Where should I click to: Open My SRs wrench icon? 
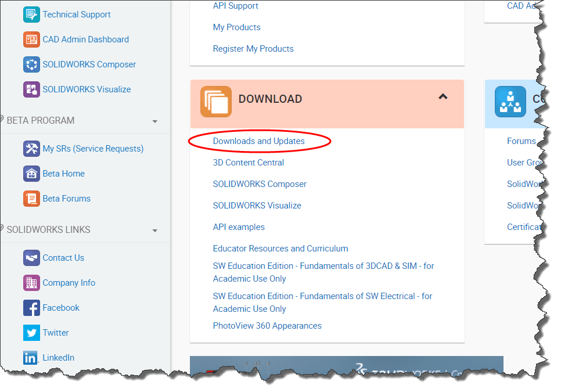(x=31, y=149)
